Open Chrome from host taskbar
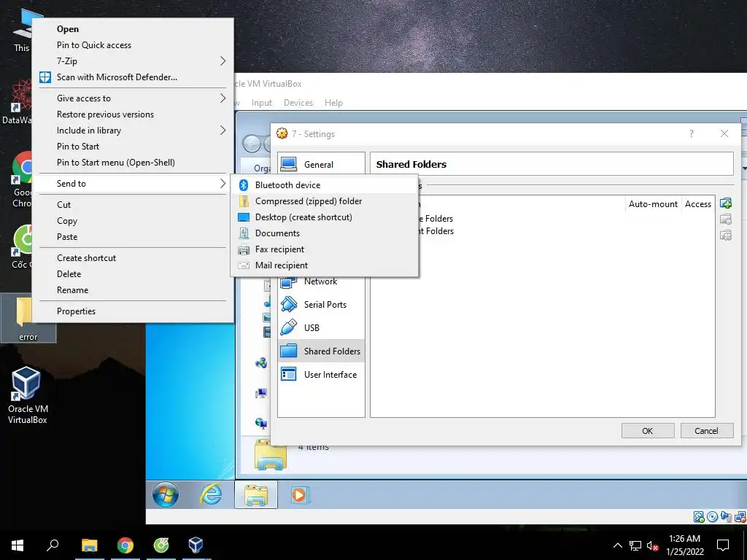The image size is (747, 560). [125, 545]
